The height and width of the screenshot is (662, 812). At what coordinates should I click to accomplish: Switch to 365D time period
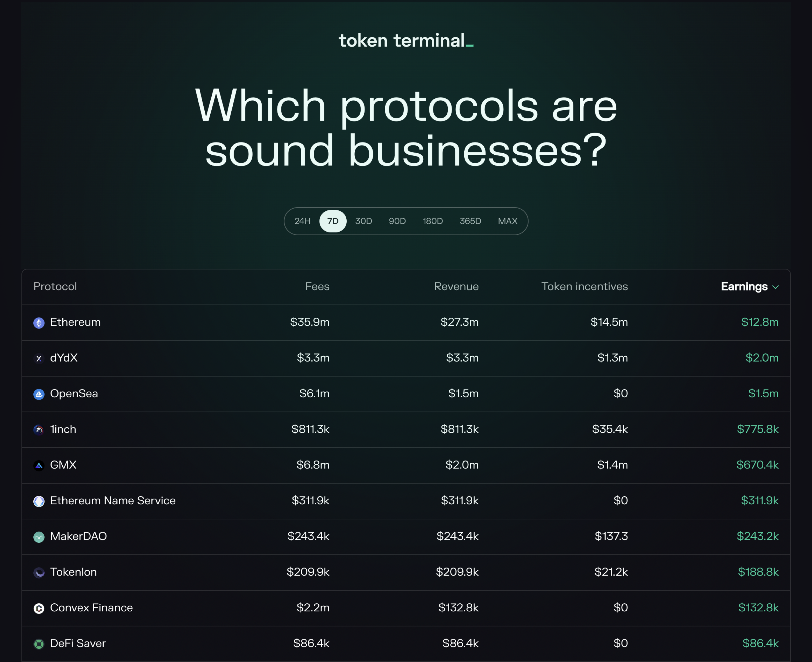point(470,221)
